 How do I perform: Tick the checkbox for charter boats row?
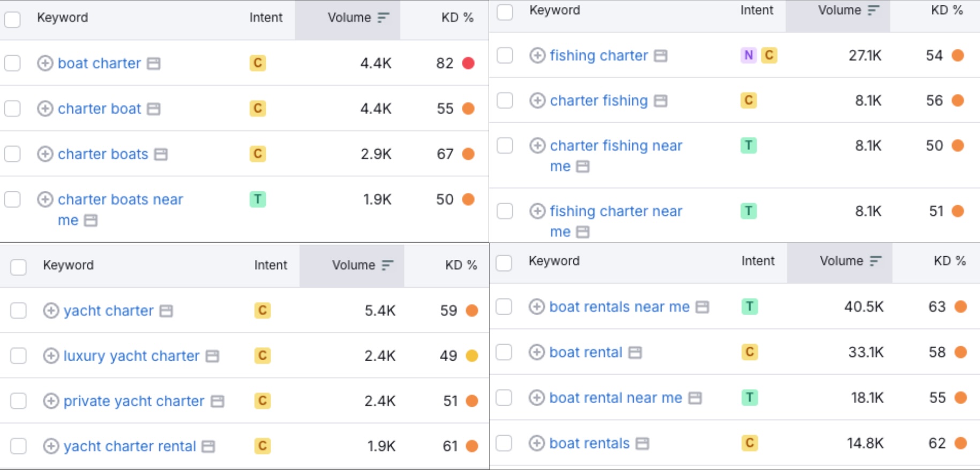tap(12, 154)
